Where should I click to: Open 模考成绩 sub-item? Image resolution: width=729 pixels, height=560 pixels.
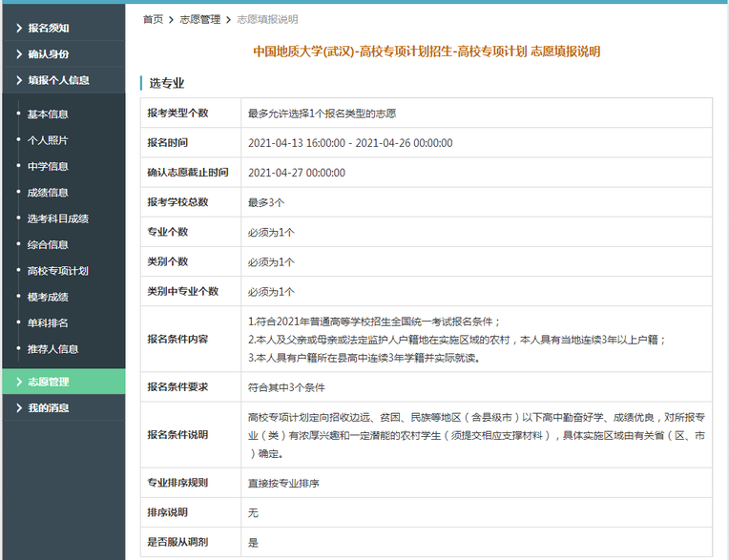tap(48, 297)
